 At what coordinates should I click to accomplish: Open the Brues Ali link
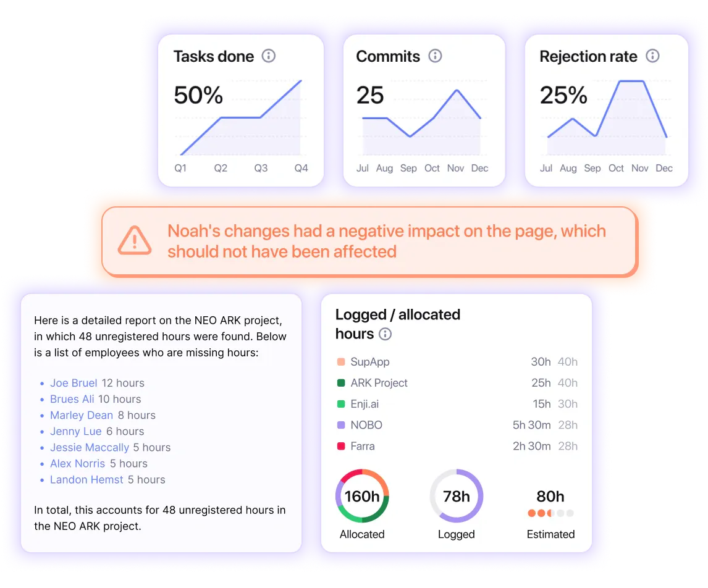pos(72,399)
